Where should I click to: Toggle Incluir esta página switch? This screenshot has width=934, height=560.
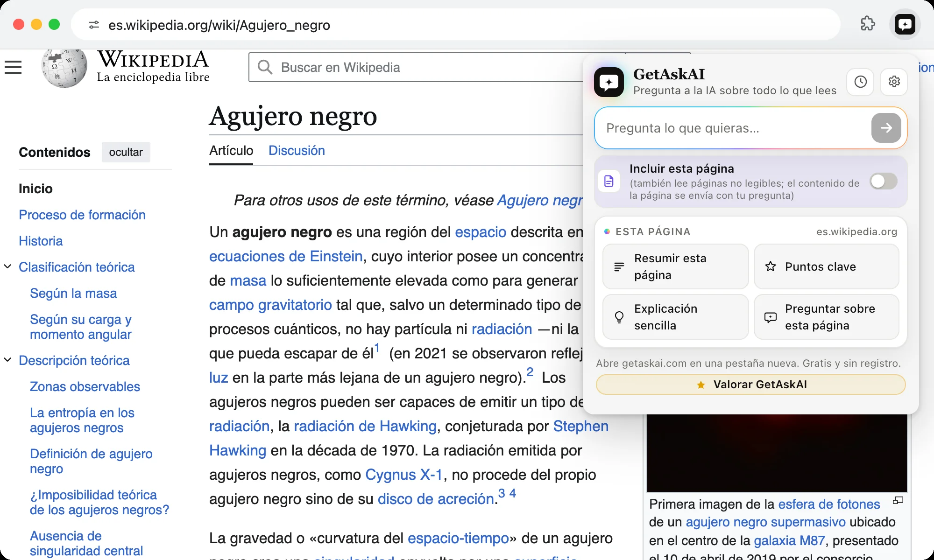pyautogui.click(x=884, y=181)
